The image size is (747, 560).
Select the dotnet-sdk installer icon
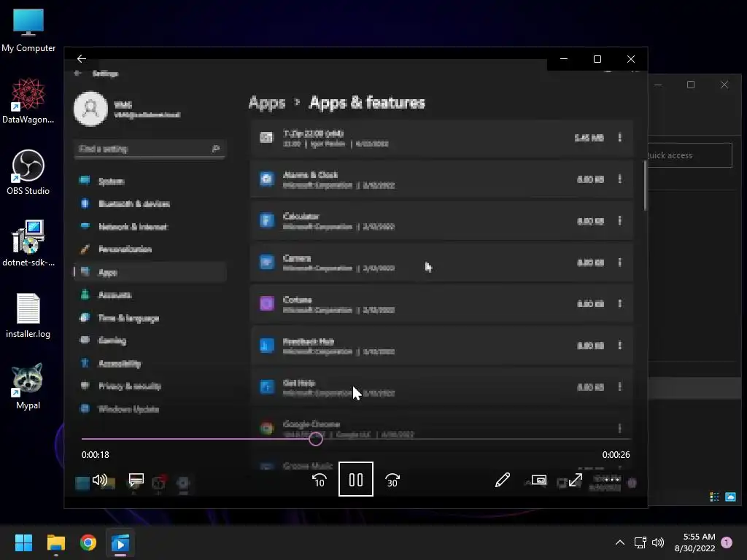[x=28, y=244]
